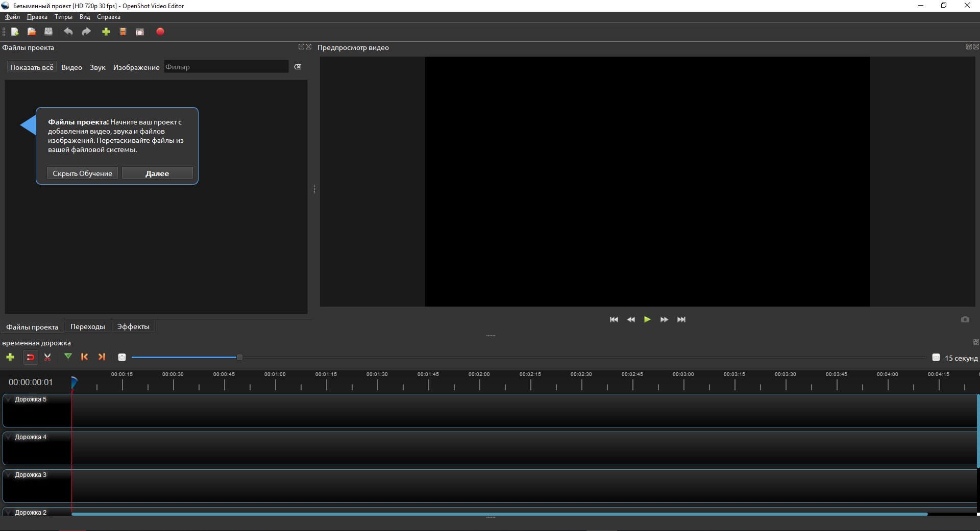This screenshot has height=531, width=980.
Task: Hide the tutorial with Скрыть Обучение
Action: pyautogui.click(x=82, y=173)
